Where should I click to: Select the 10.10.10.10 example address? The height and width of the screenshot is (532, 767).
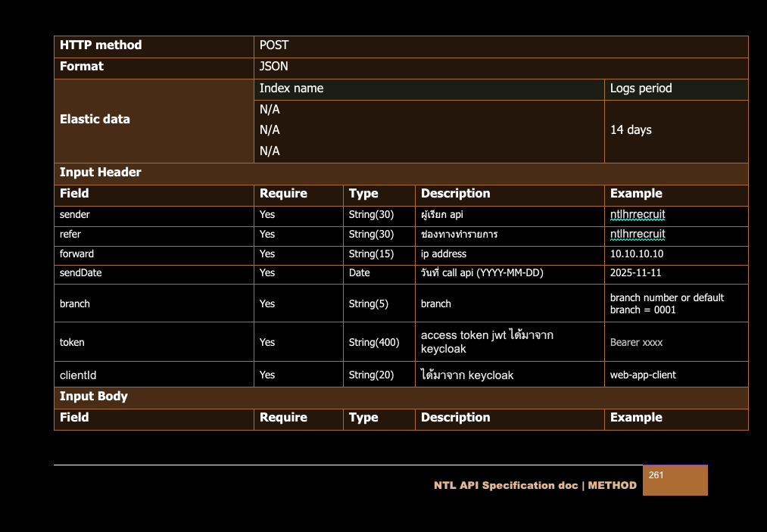point(636,254)
